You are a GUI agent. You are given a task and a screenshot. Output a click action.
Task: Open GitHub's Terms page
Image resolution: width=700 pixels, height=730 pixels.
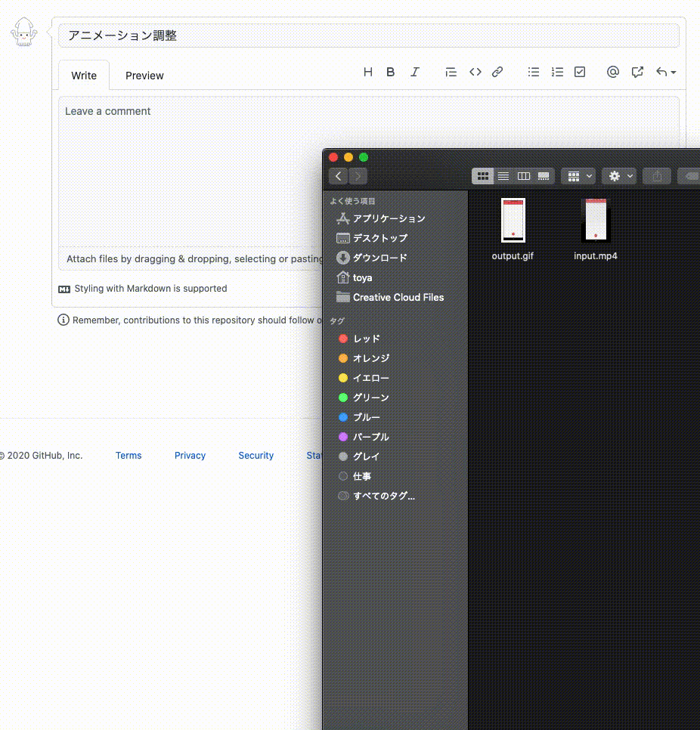coord(128,455)
